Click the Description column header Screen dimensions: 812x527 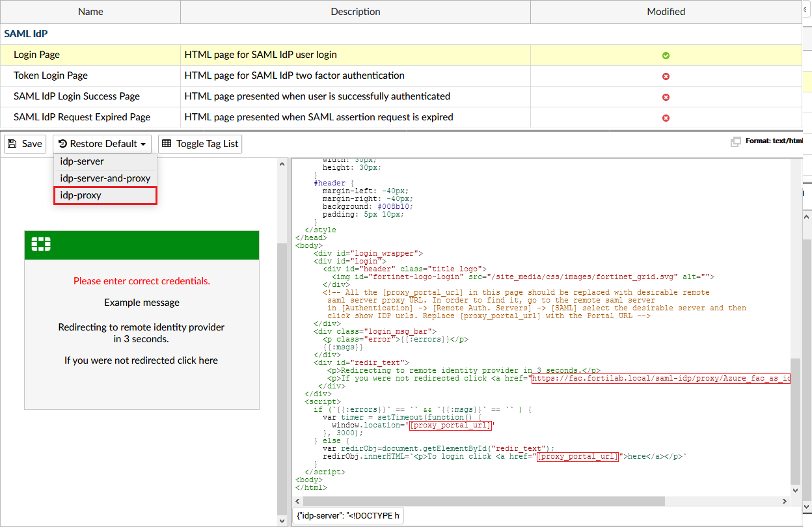point(355,12)
